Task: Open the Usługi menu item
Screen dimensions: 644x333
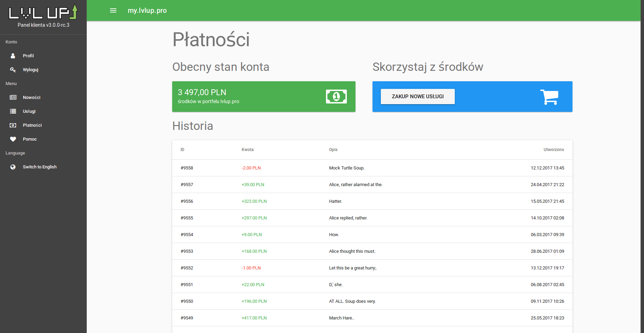Action: (x=29, y=111)
